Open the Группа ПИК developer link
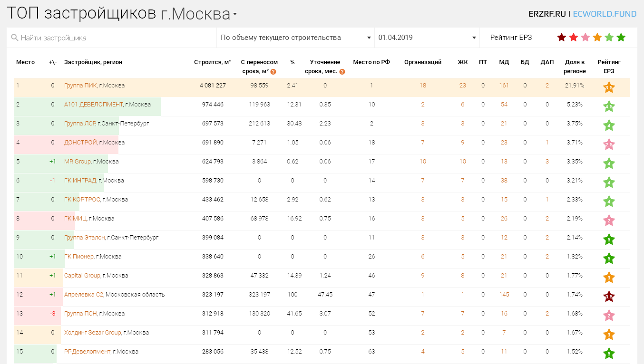Viewport: 644px width, 364px height. tap(80, 86)
